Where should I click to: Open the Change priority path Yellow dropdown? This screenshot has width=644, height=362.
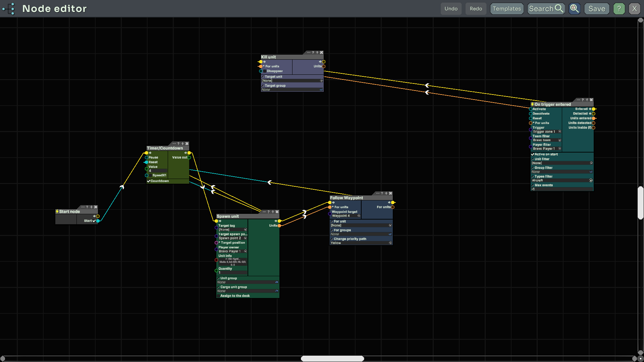[x=390, y=243]
